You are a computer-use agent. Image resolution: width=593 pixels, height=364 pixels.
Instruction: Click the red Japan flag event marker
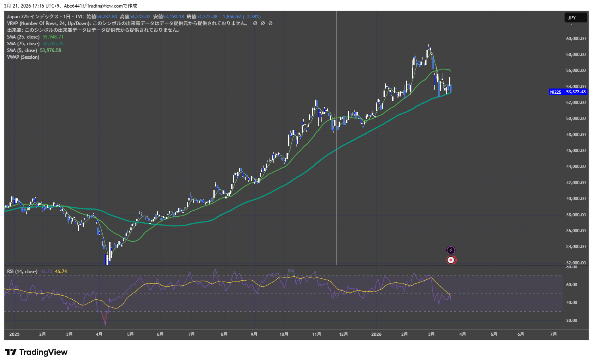(x=451, y=260)
